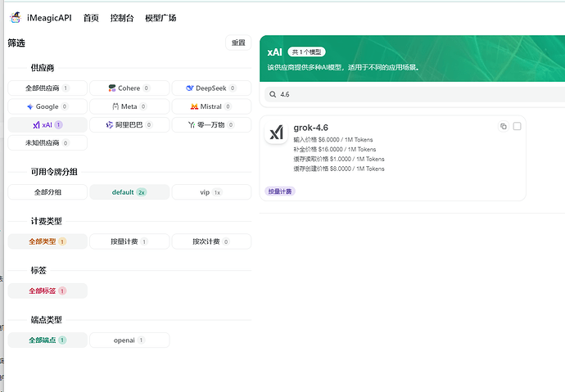Click the 标签 section label

click(38, 270)
